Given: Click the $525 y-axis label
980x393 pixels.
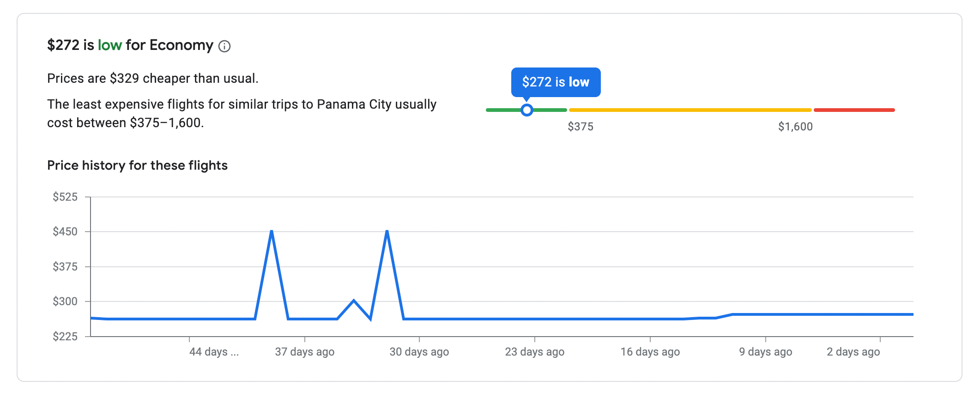Looking at the screenshot, I should (65, 197).
